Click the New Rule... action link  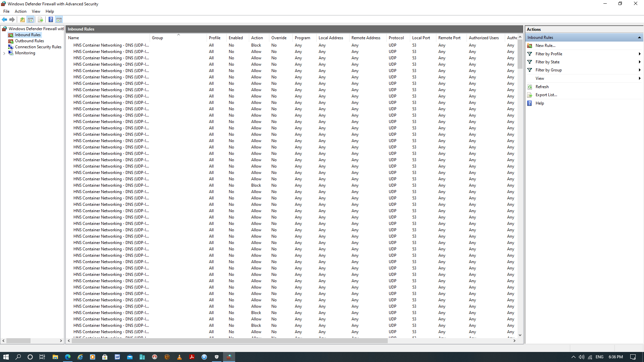[545, 46]
